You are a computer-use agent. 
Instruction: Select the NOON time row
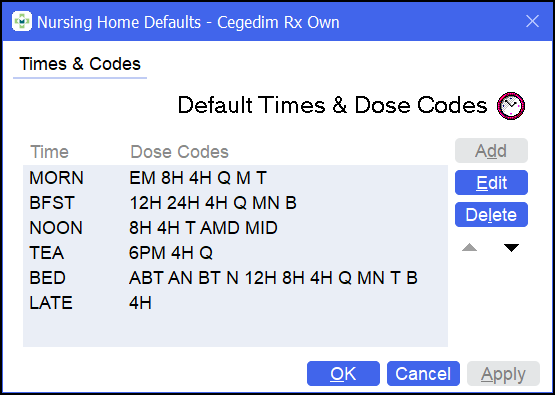pyautogui.click(x=235, y=228)
